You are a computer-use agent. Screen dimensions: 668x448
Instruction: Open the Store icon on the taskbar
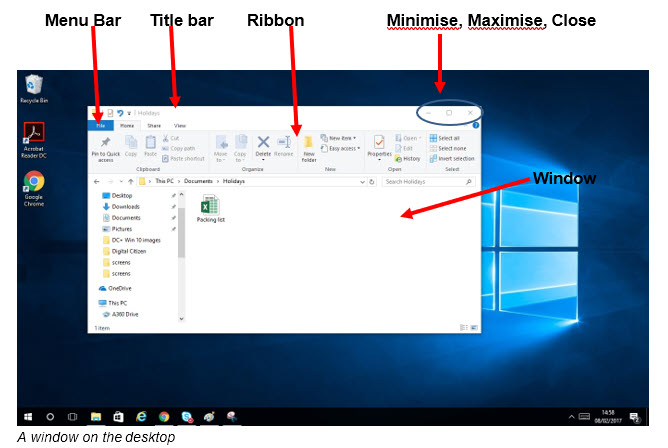point(118,417)
